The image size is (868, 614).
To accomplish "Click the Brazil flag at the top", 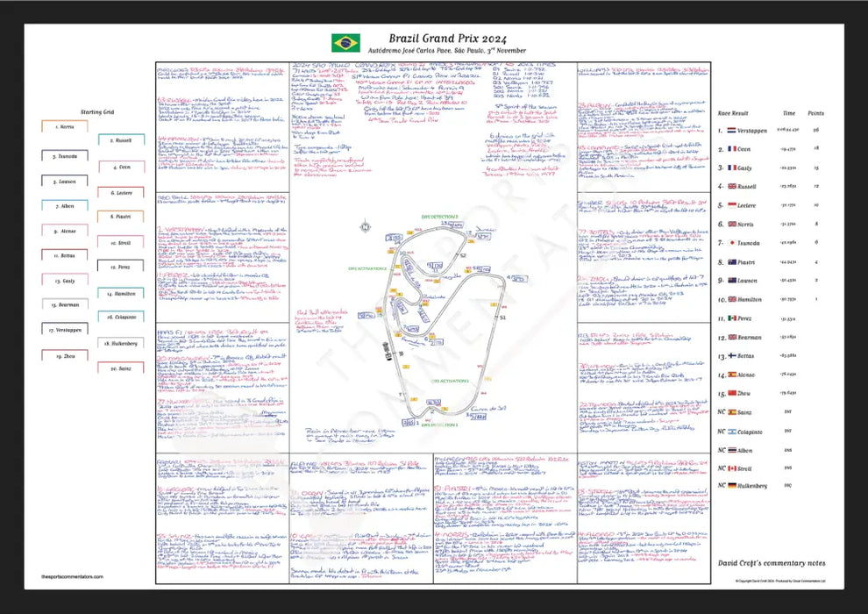I will (345, 42).
